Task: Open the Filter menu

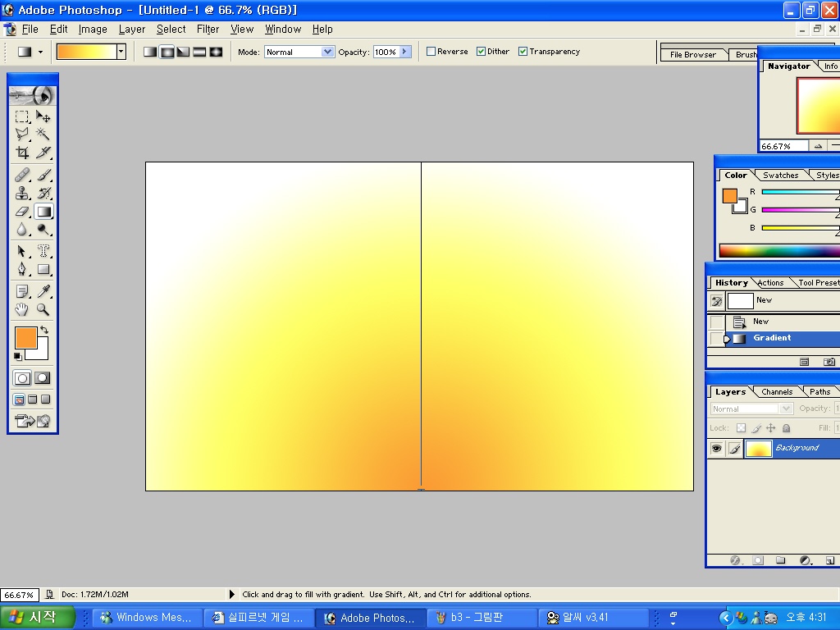Action: [208, 29]
